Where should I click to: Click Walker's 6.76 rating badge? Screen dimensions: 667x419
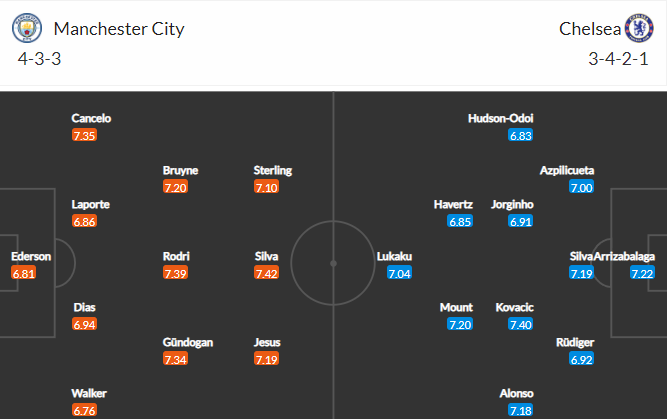click(84, 410)
